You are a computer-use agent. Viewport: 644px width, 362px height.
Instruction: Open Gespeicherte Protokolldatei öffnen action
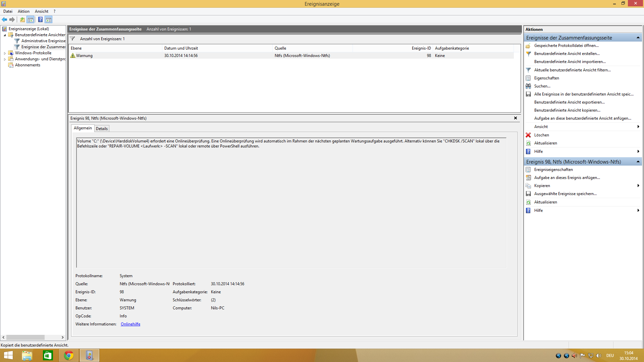(x=566, y=46)
